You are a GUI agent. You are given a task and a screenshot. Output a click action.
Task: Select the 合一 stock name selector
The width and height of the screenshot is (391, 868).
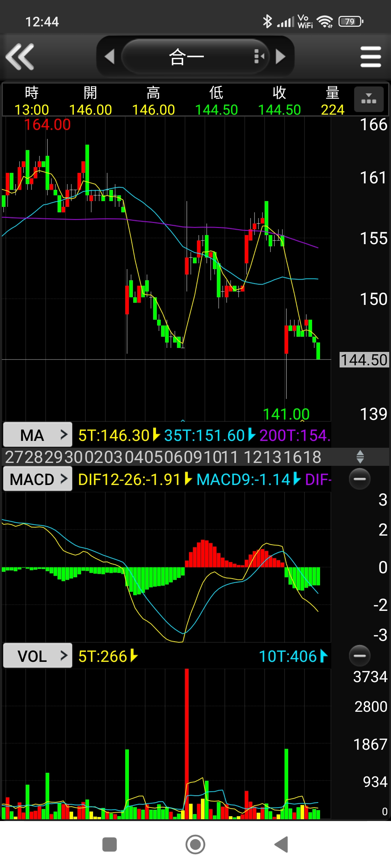(186, 57)
